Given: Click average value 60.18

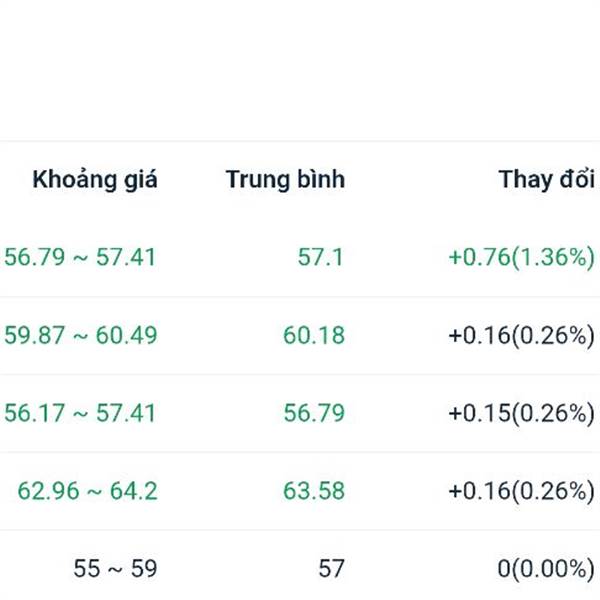Looking at the screenshot, I should [314, 335].
